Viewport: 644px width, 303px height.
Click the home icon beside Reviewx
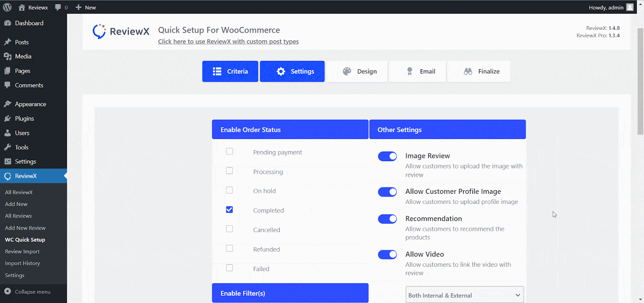coord(22,7)
